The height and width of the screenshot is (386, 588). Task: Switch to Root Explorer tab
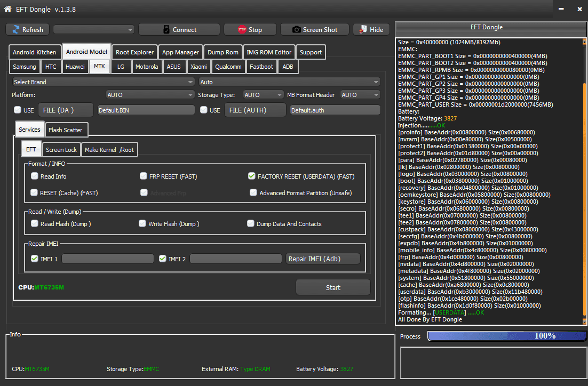tap(134, 52)
